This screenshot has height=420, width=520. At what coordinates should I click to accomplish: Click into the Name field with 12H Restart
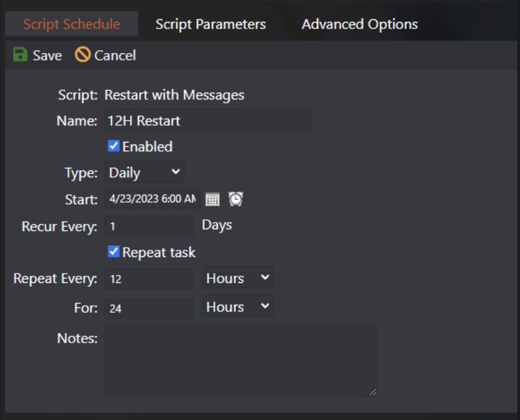[x=207, y=121]
